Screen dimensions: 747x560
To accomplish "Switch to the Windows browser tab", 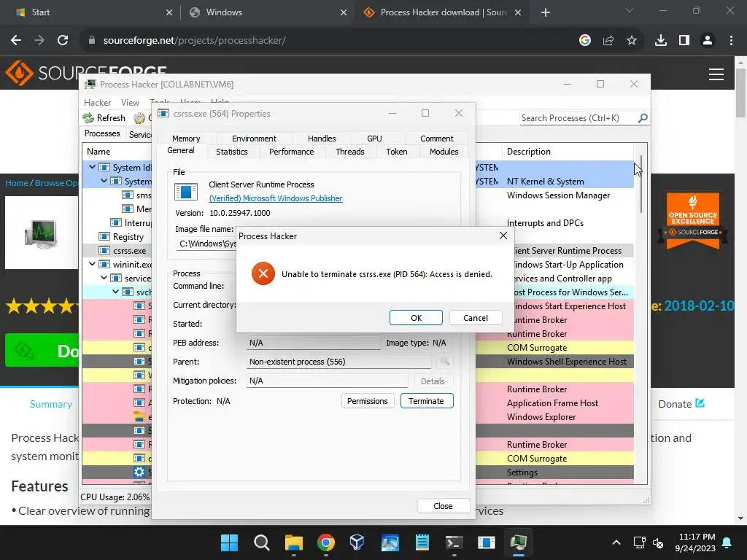I will (x=267, y=12).
